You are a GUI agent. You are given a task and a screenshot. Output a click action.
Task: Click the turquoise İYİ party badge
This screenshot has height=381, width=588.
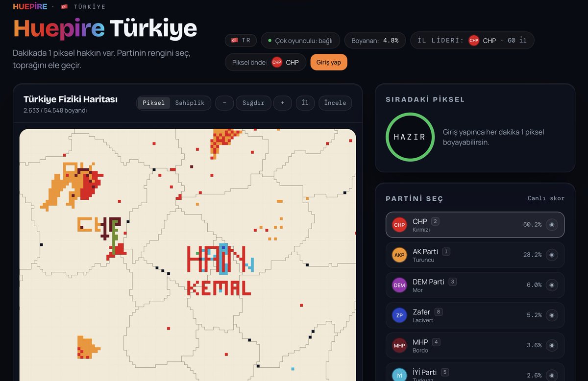(399, 375)
